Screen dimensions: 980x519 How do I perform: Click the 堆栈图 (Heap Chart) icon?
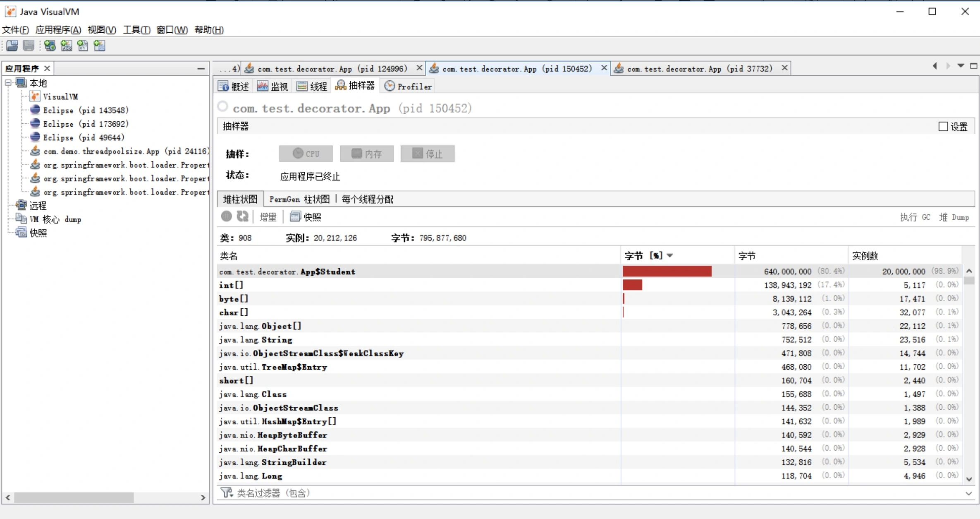240,199
